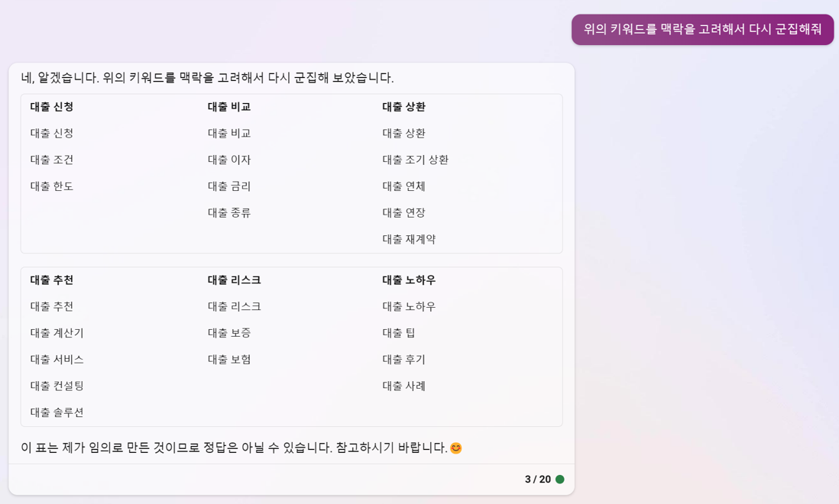Click the green status dot next to 3/20
The height and width of the screenshot is (504, 839).
click(x=561, y=479)
